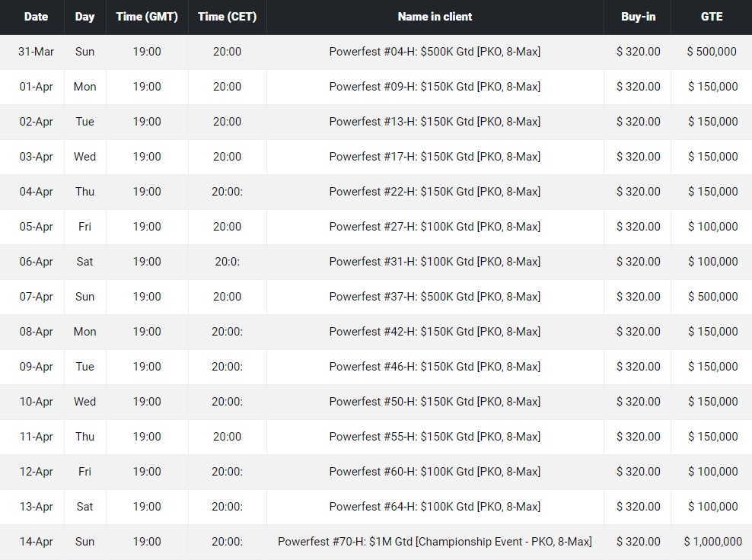
Task: Click the GTE column header
Action: (x=712, y=17)
